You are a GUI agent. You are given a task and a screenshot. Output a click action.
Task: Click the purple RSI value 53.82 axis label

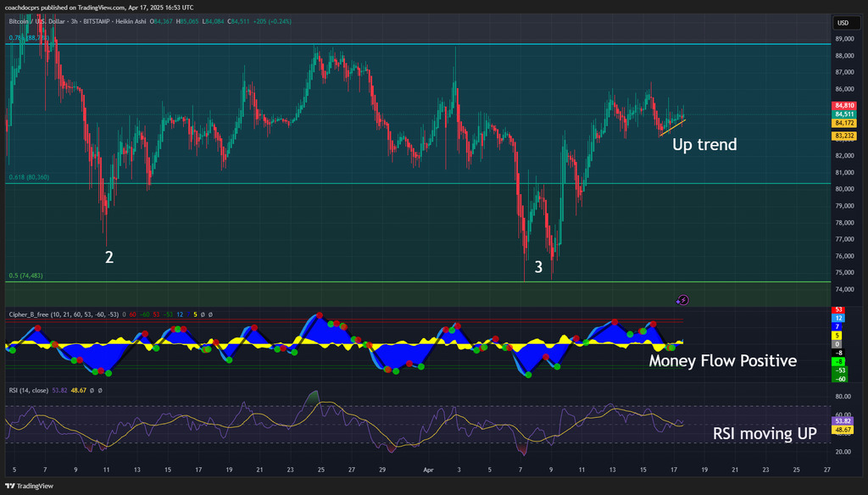click(843, 421)
